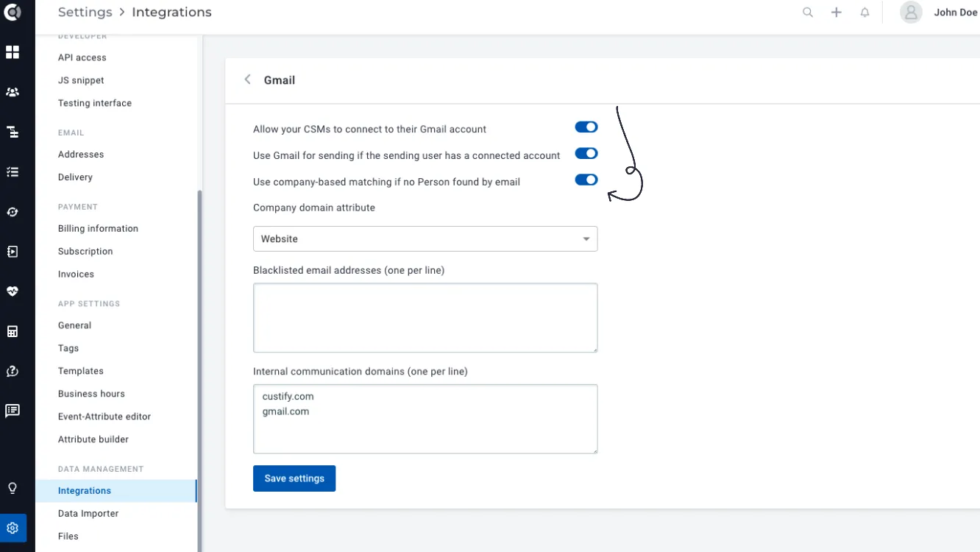Go to Delivery settings
This screenshot has width=980, height=552.
(75, 177)
